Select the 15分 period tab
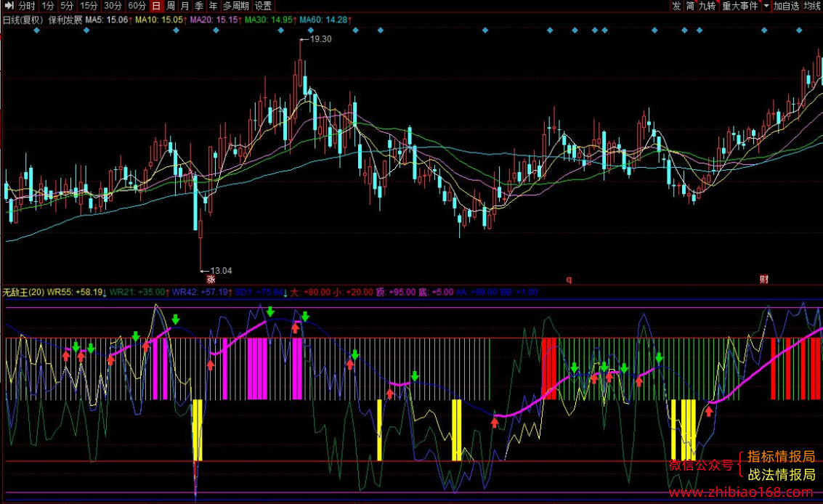 pos(88,6)
